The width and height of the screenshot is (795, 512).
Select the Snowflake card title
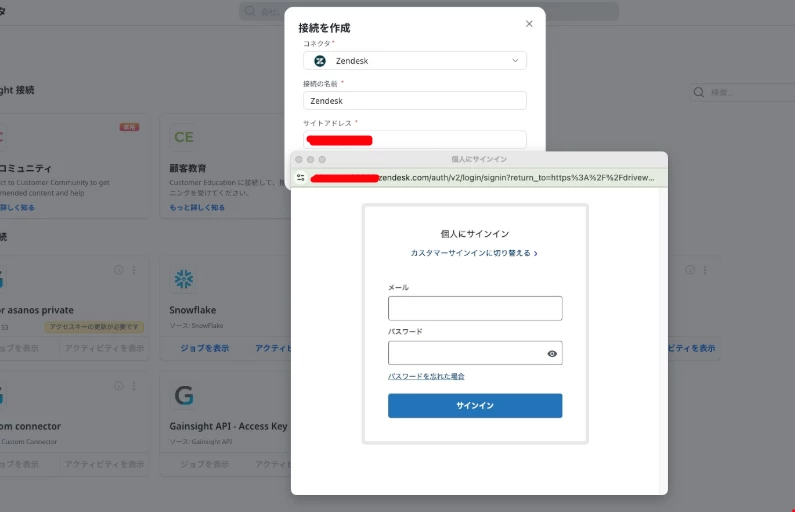[192, 310]
